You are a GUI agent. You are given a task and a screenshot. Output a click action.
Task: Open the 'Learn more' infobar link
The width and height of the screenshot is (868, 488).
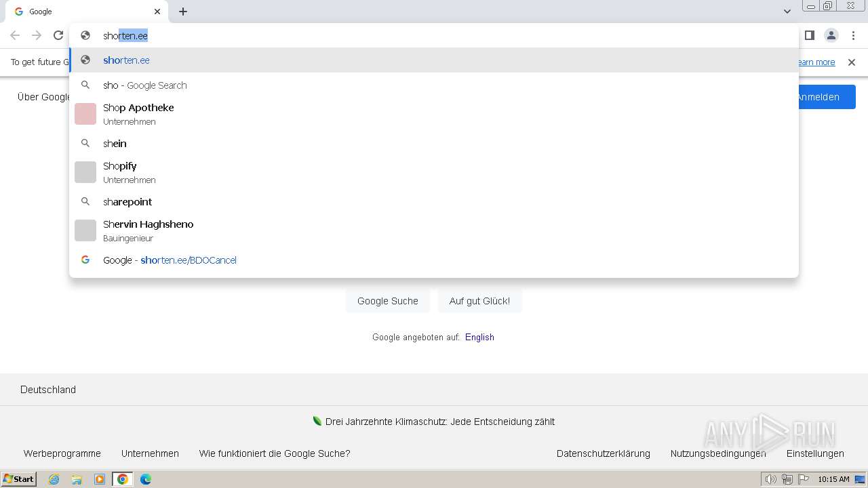click(816, 62)
